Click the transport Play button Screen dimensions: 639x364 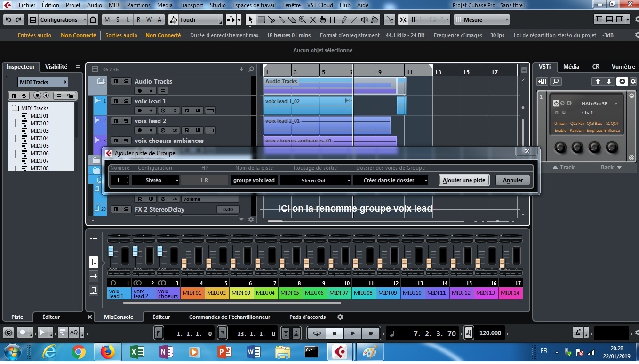point(352,333)
